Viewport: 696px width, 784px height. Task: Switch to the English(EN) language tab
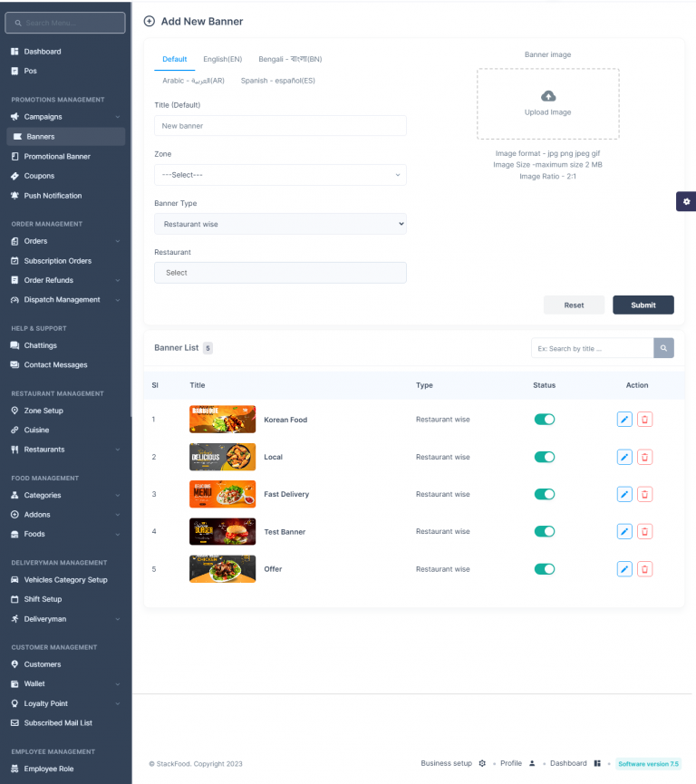(x=222, y=59)
